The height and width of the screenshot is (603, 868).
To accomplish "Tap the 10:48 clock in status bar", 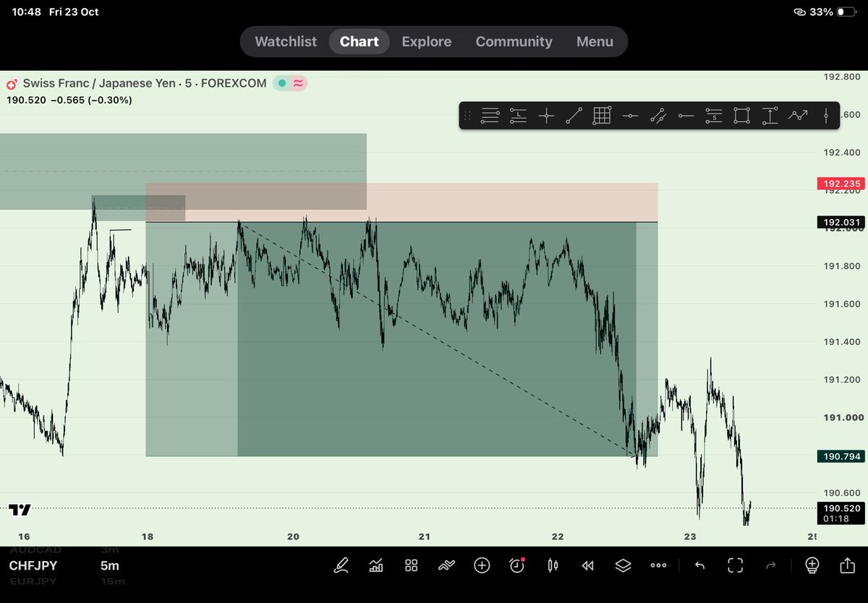I will (x=25, y=12).
